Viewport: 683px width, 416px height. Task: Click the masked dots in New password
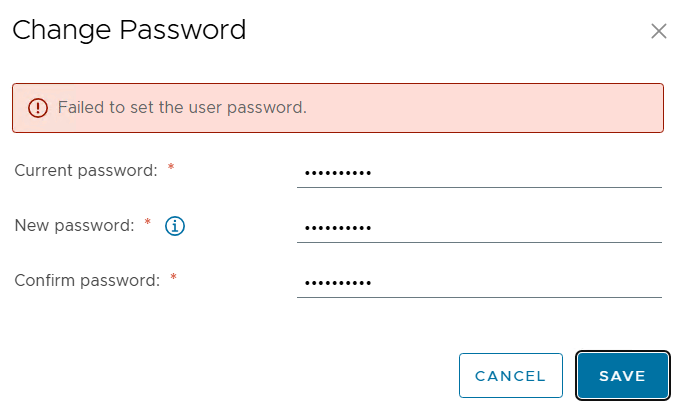click(x=337, y=228)
